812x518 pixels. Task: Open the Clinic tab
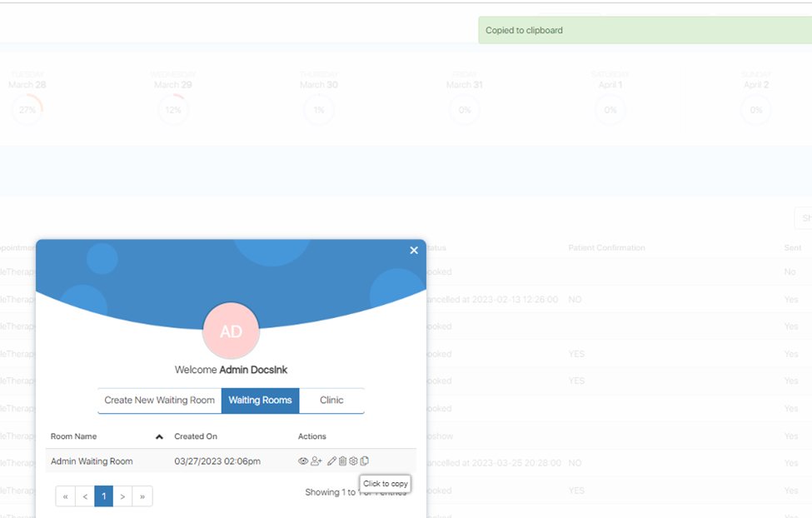click(x=331, y=401)
